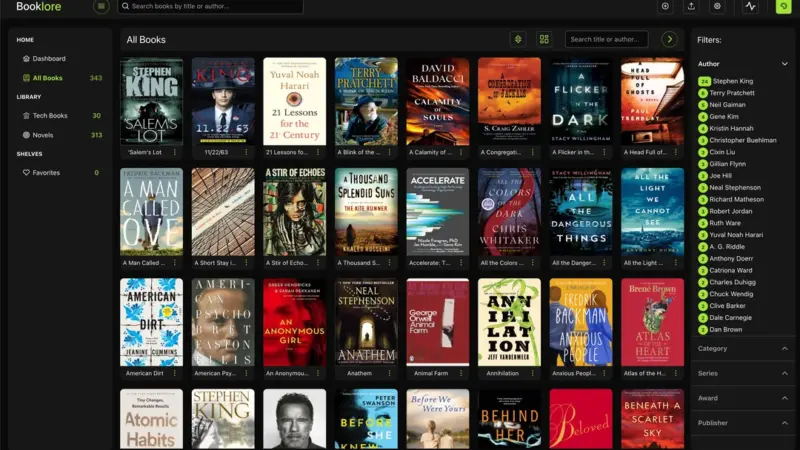Open the A Congregation of Jackals cover
This screenshot has width=800, height=450.
click(x=510, y=102)
